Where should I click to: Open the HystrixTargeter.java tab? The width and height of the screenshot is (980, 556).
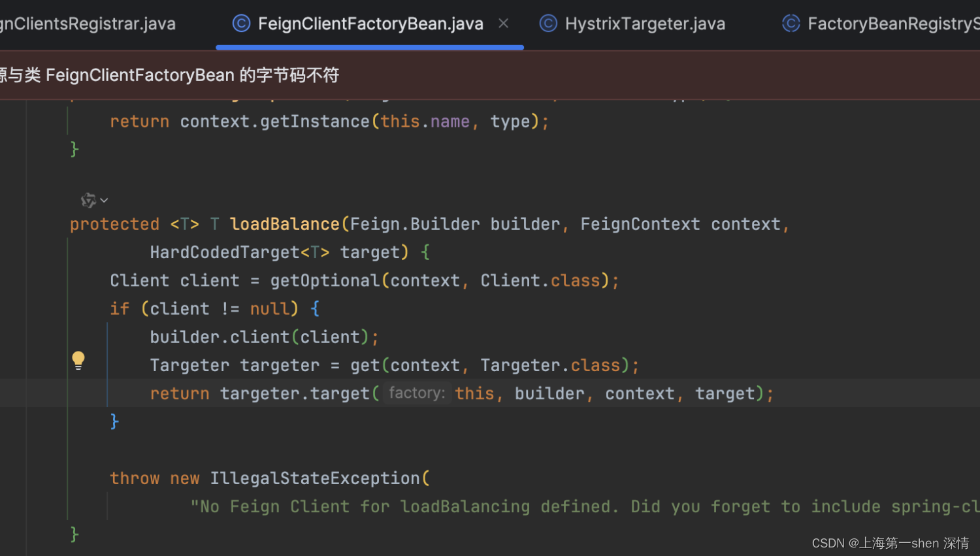click(645, 24)
